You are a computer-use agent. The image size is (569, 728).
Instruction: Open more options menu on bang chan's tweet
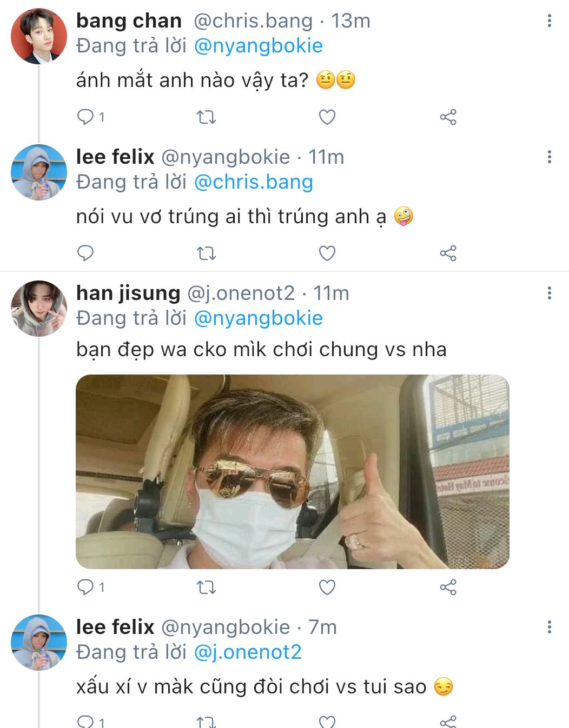(550, 21)
